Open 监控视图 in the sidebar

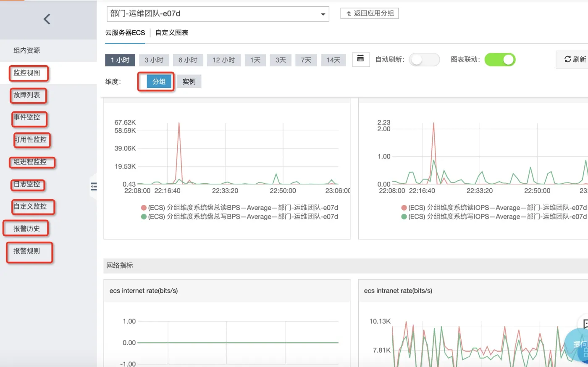click(26, 73)
